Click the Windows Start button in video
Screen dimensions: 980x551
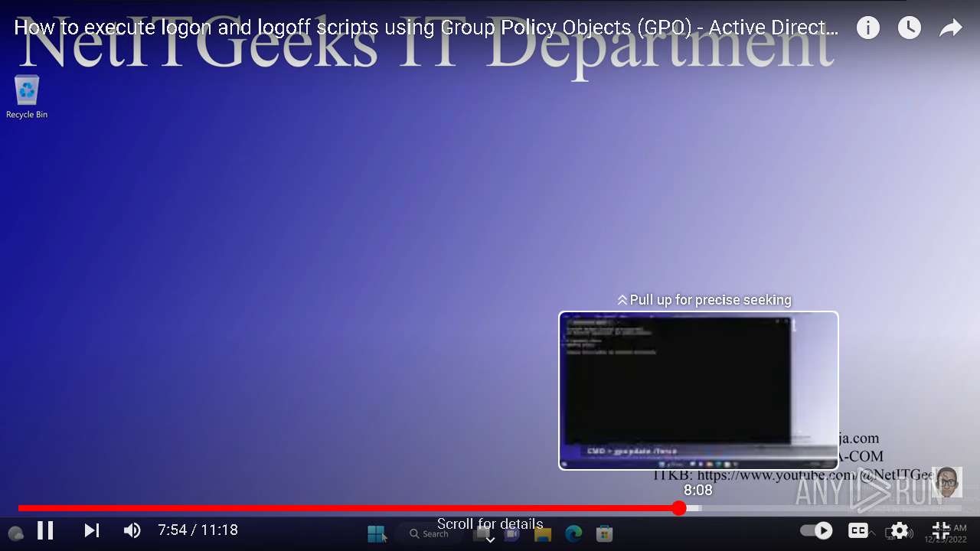[x=377, y=533]
